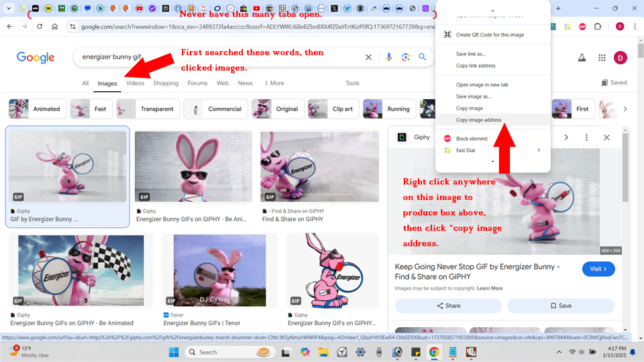Switch to the All results tab
The image size is (644, 362).
(x=85, y=83)
